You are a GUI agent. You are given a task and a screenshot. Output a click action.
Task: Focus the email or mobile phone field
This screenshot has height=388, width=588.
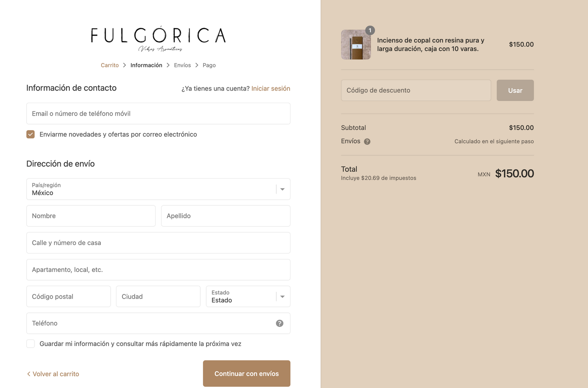click(158, 114)
